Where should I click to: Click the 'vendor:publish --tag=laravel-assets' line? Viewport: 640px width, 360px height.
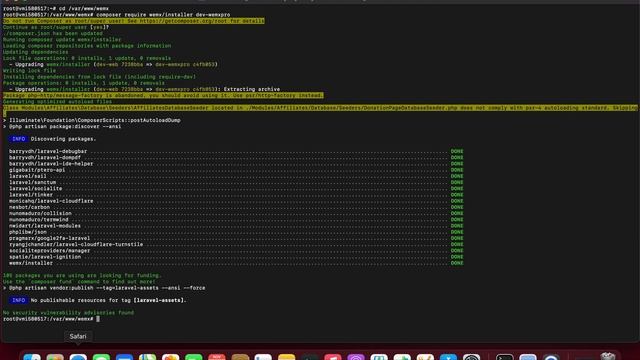pyautogui.click(x=104, y=288)
